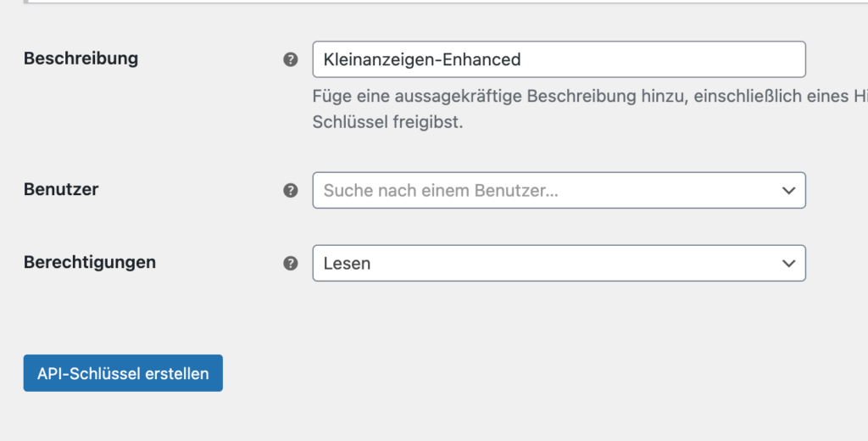Click the help text starting 'Füge eine aussagekräftige'
This screenshot has height=441, width=868.
point(590,97)
